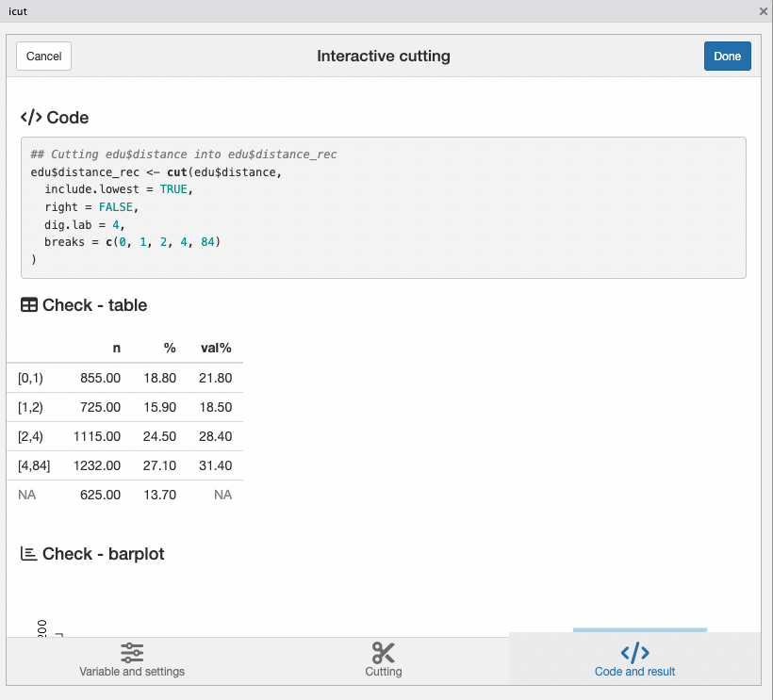This screenshot has width=773, height=700.
Task: Select the scissors icon in the bottom bar
Action: 383,651
